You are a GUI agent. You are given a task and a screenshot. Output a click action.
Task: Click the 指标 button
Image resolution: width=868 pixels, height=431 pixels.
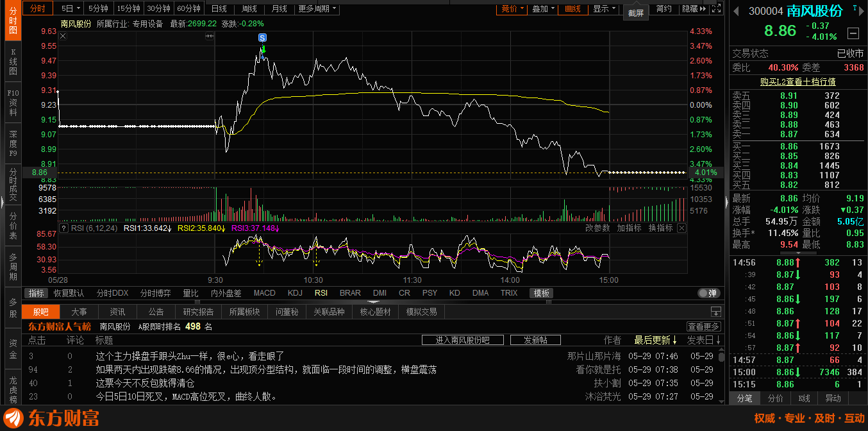click(37, 293)
